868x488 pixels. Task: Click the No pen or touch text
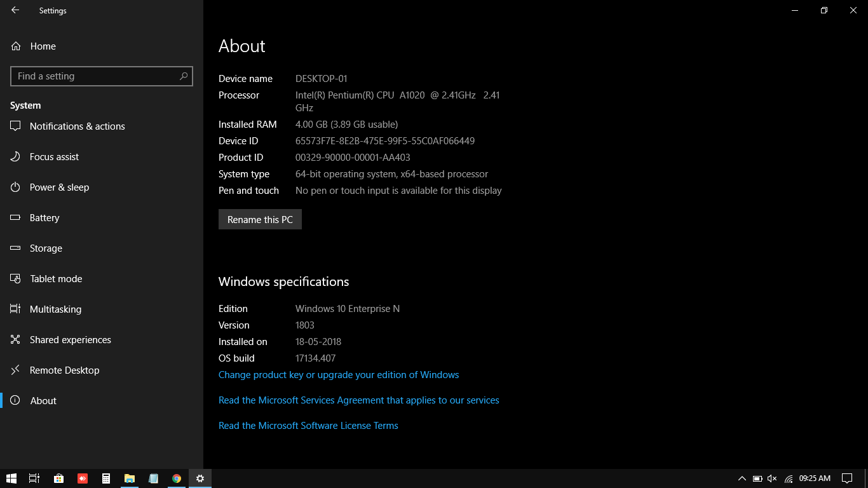pyautogui.click(x=398, y=191)
